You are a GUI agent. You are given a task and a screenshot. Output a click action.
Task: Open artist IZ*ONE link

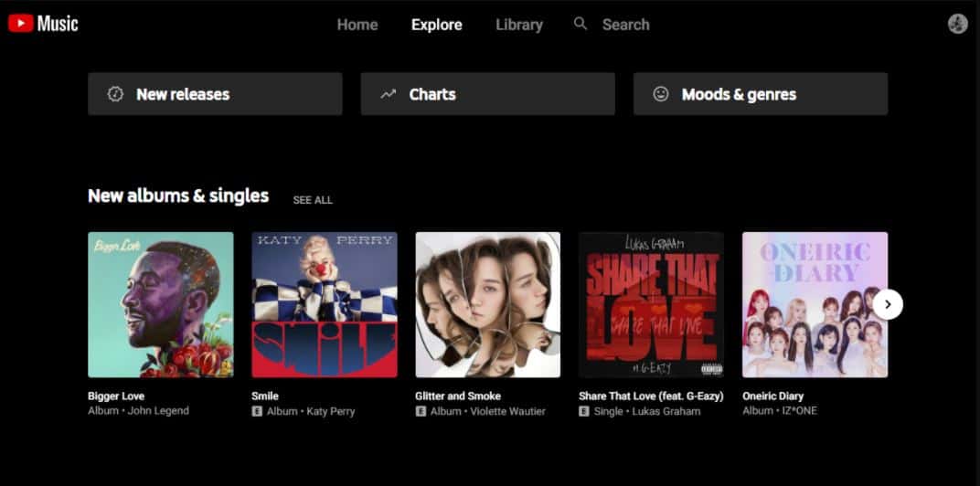[x=799, y=411]
